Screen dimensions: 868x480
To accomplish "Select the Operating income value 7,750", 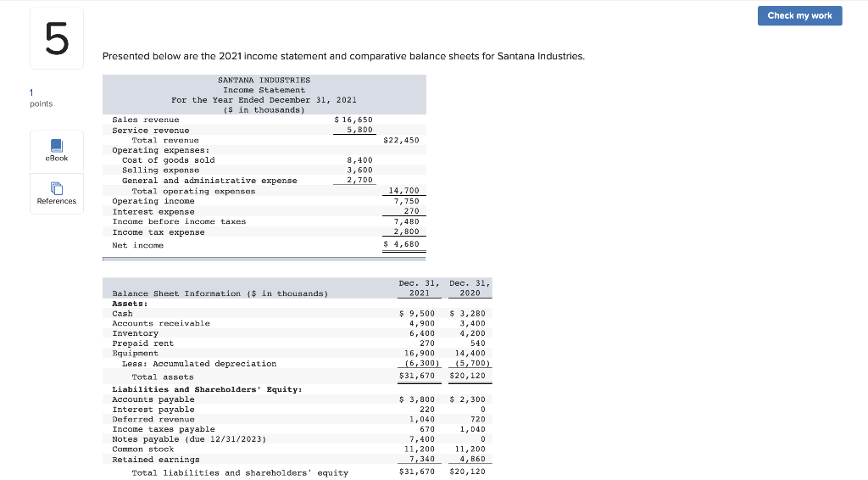I will click(x=407, y=201).
